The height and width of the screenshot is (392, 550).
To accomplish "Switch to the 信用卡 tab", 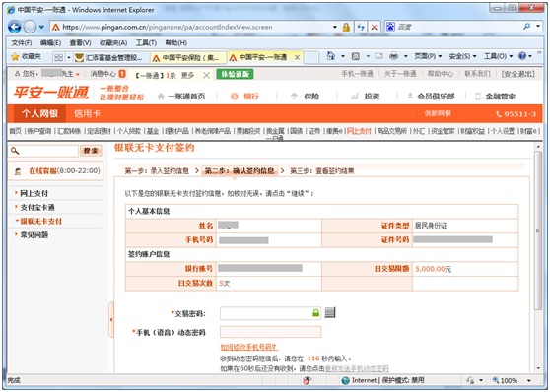I will tap(87, 113).
